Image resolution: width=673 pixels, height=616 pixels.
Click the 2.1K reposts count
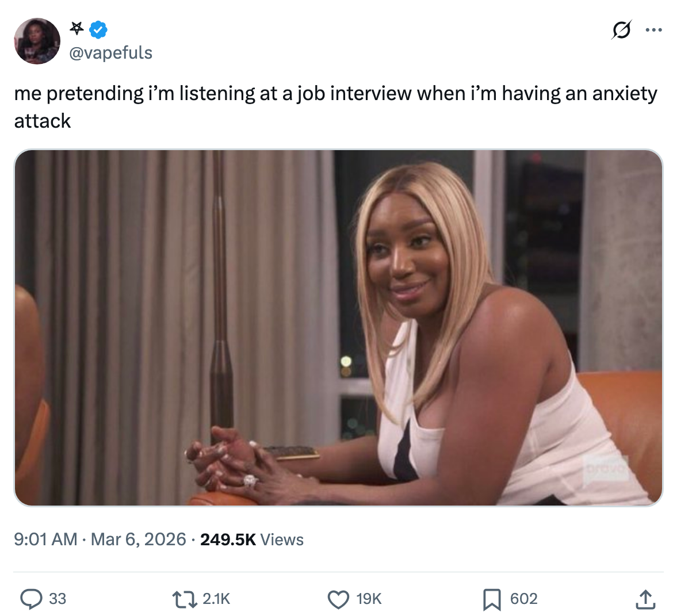216,599
